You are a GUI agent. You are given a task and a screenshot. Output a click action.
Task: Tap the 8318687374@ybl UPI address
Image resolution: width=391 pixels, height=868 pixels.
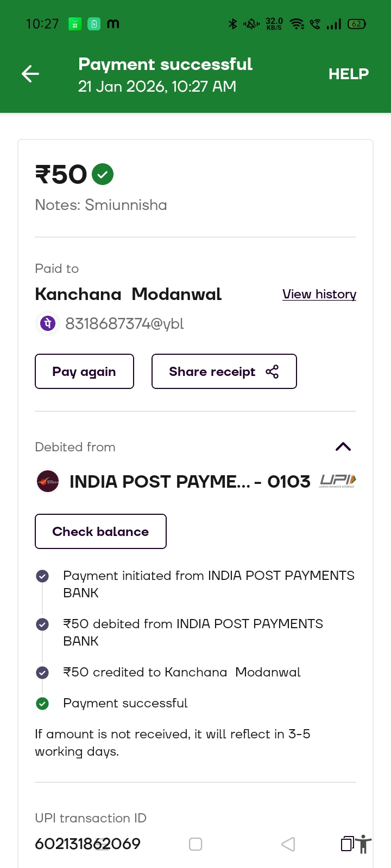124,324
